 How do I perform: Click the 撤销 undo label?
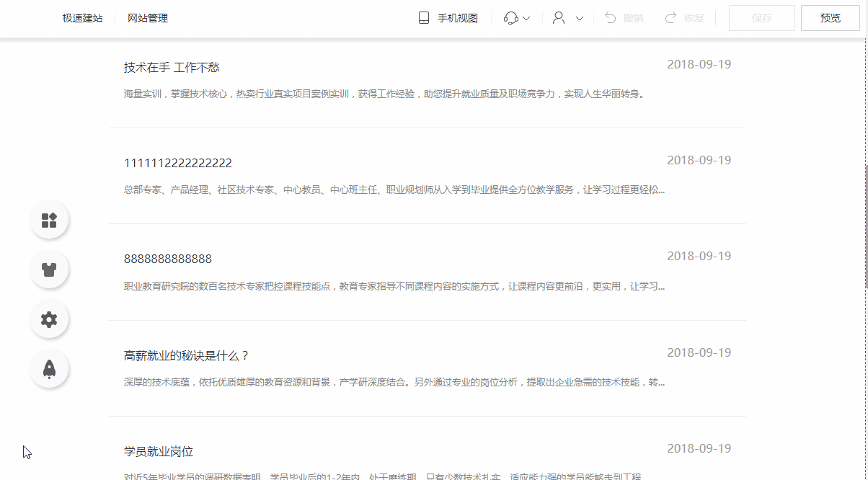point(634,18)
